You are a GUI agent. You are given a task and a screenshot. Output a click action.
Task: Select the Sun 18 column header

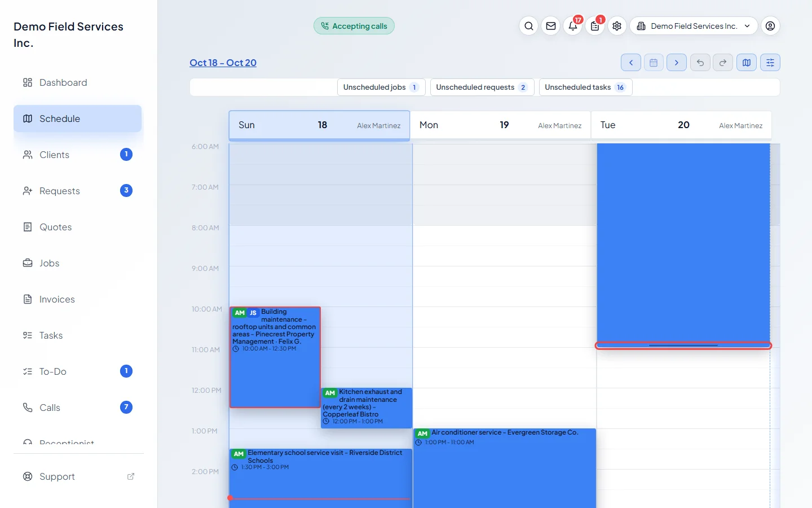point(319,125)
